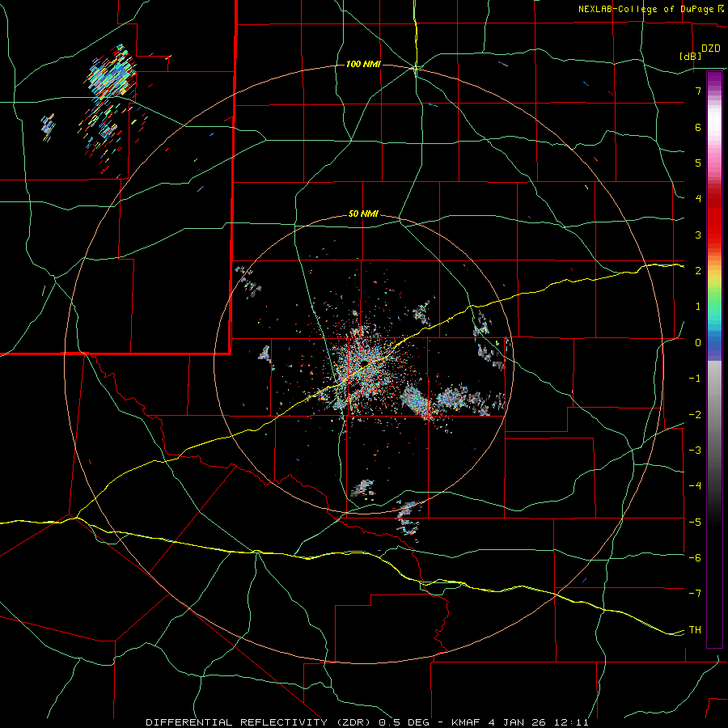The image size is (728, 728).
Task: Select the "[dB]" unit label
Action: pos(691,56)
